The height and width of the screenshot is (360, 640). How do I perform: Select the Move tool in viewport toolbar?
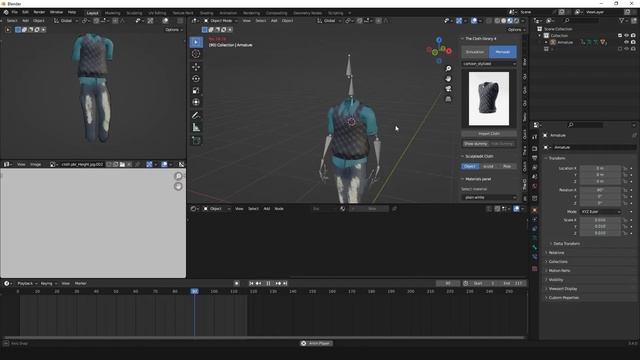point(196,67)
